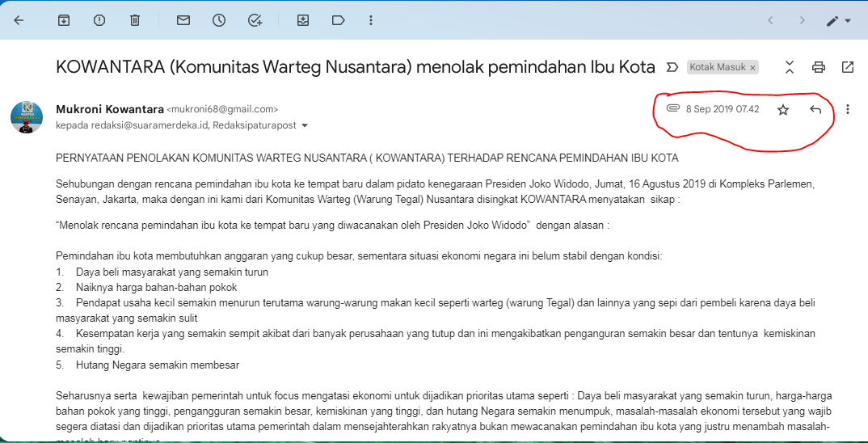Click the attachment paperclip icon
This screenshot has width=868, height=443.
tap(672, 108)
